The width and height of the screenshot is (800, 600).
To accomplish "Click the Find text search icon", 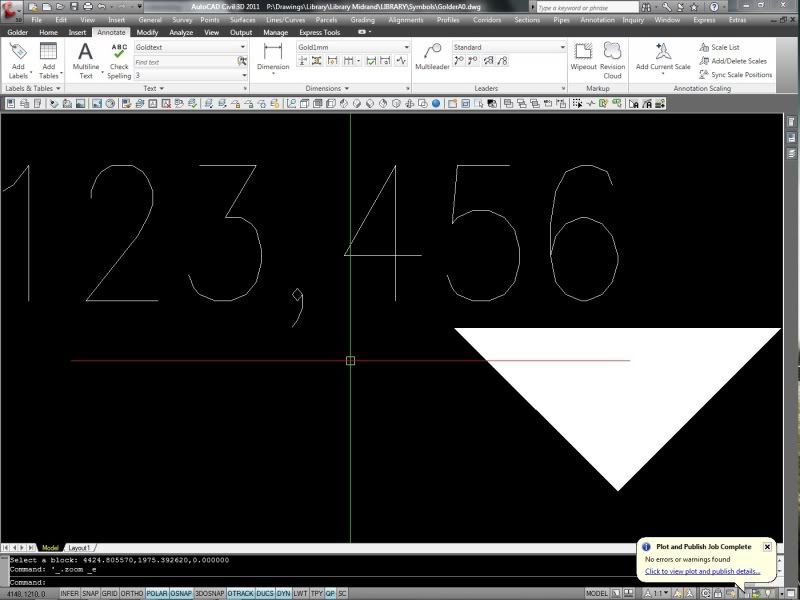I will click(242, 61).
